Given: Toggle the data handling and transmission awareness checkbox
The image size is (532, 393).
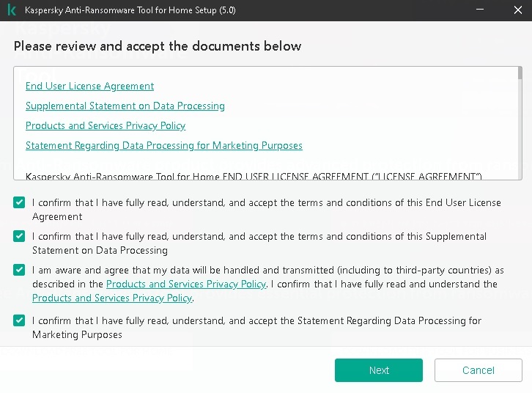Looking at the screenshot, I should (x=19, y=270).
